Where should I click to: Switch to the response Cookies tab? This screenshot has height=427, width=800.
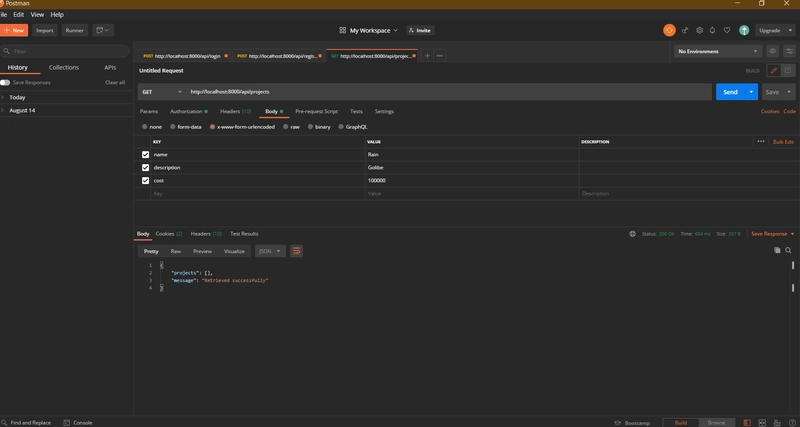(169, 234)
